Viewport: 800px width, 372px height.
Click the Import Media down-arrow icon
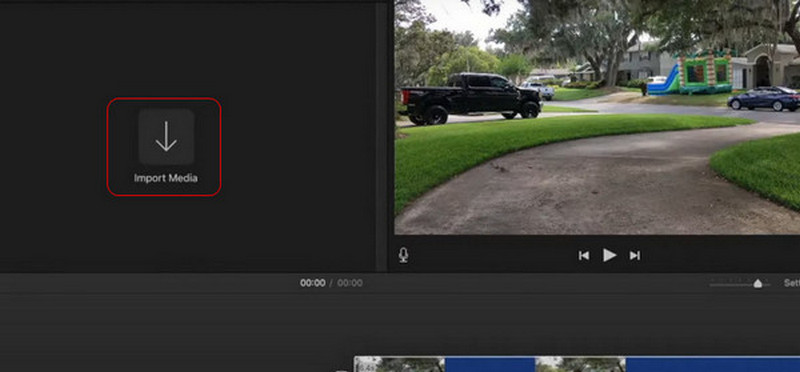coord(166,136)
